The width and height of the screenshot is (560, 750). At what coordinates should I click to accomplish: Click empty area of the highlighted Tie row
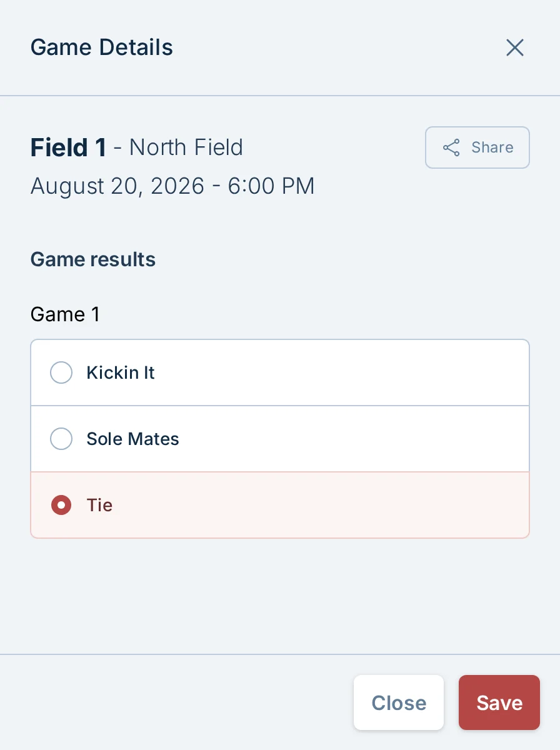(x=325, y=505)
